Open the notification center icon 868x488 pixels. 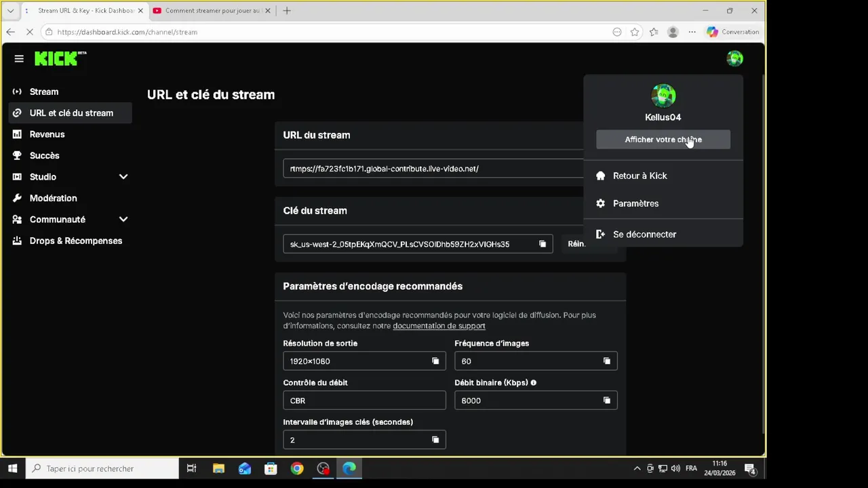[x=750, y=468]
